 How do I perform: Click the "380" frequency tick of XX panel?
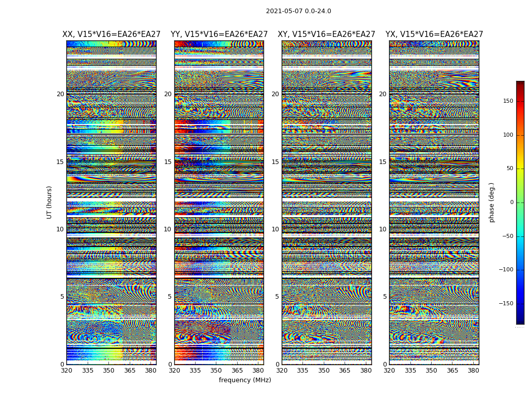(150, 371)
